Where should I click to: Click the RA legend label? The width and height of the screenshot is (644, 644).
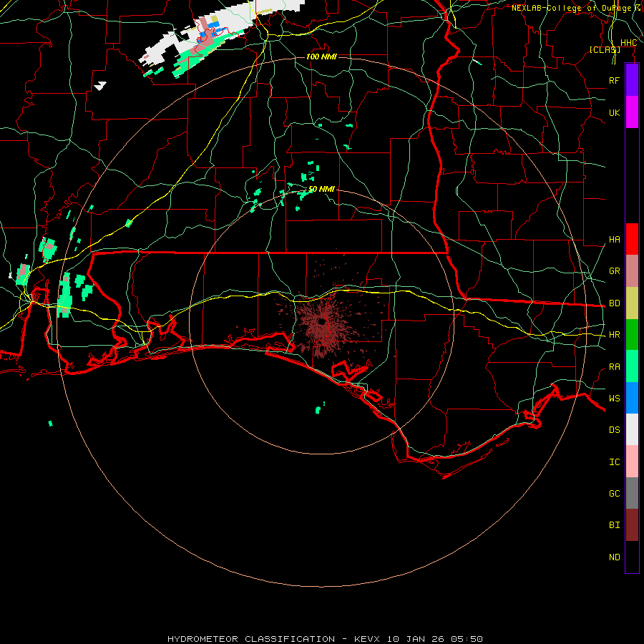pos(614,367)
